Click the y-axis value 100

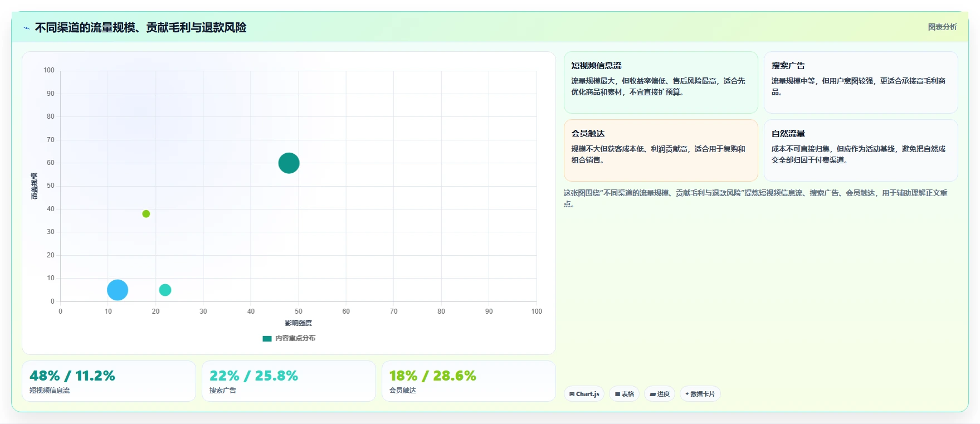(x=49, y=70)
